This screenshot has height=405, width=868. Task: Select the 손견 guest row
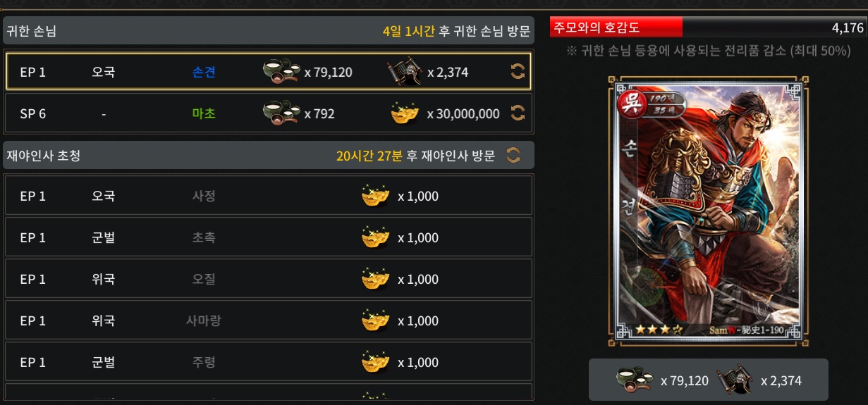point(268,71)
